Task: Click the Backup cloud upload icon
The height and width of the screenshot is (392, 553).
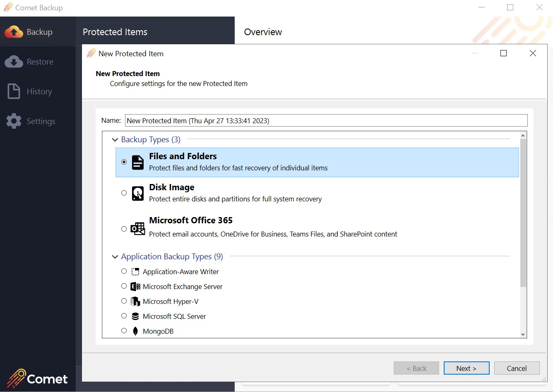Action: point(14,32)
